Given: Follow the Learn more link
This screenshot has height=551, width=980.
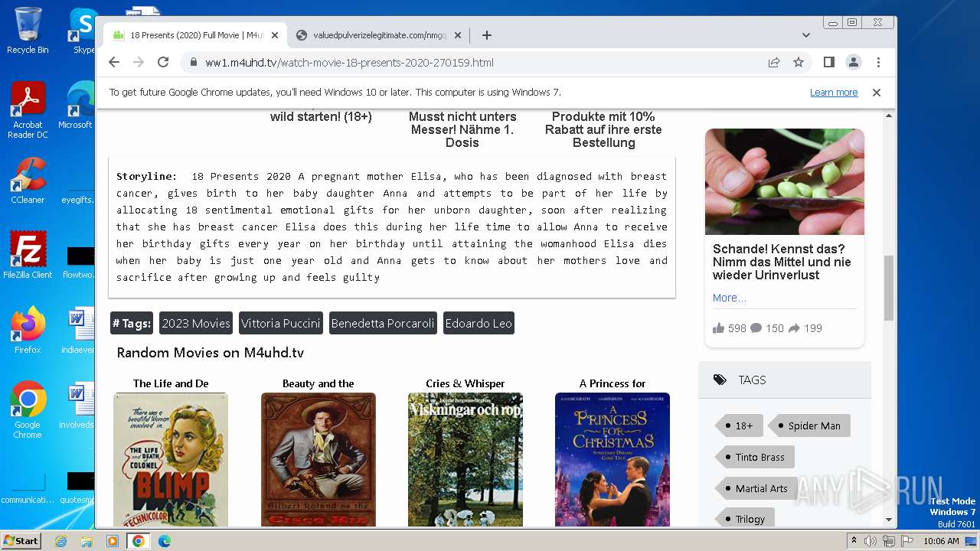Looking at the screenshot, I should pyautogui.click(x=834, y=92).
